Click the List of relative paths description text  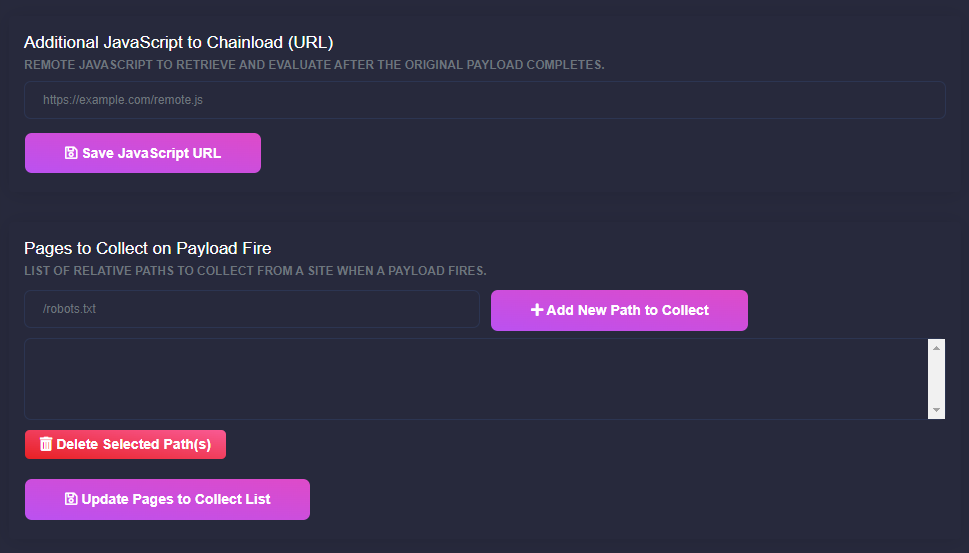(x=255, y=271)
